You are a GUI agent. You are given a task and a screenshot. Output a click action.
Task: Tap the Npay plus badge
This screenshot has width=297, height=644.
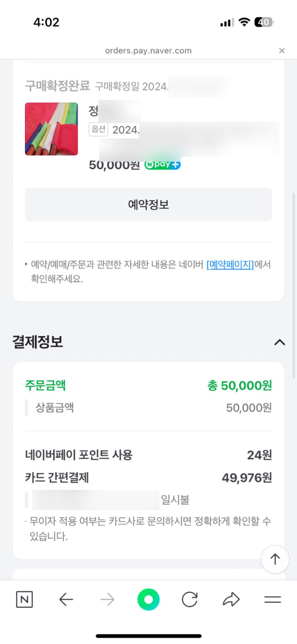(162, 164)
